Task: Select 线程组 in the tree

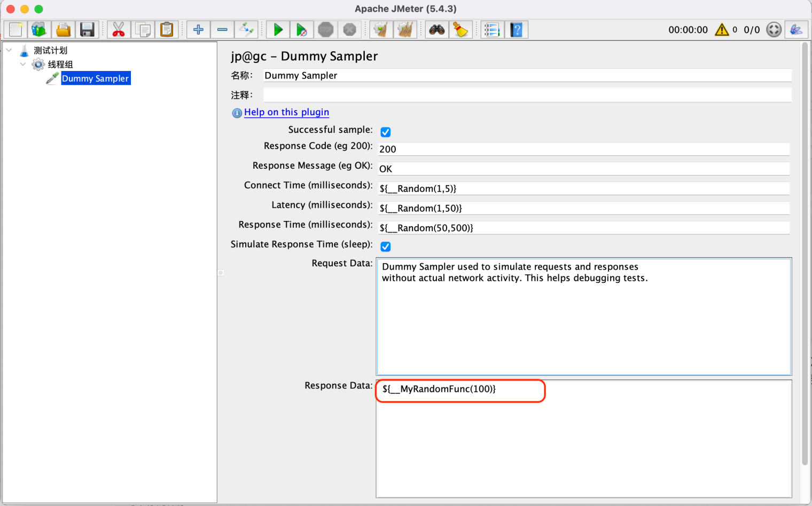Action: 60,64
